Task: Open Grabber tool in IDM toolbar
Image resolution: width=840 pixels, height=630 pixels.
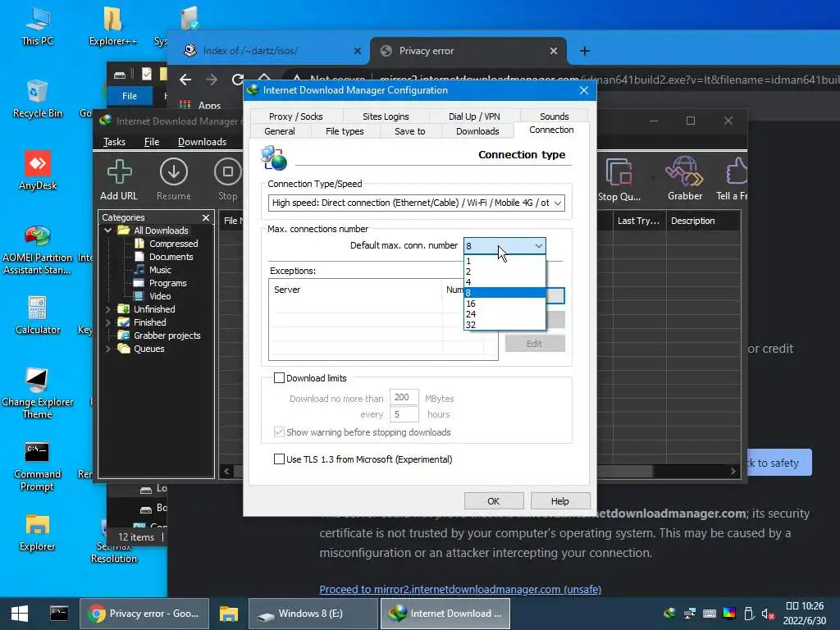Action: 685,180
